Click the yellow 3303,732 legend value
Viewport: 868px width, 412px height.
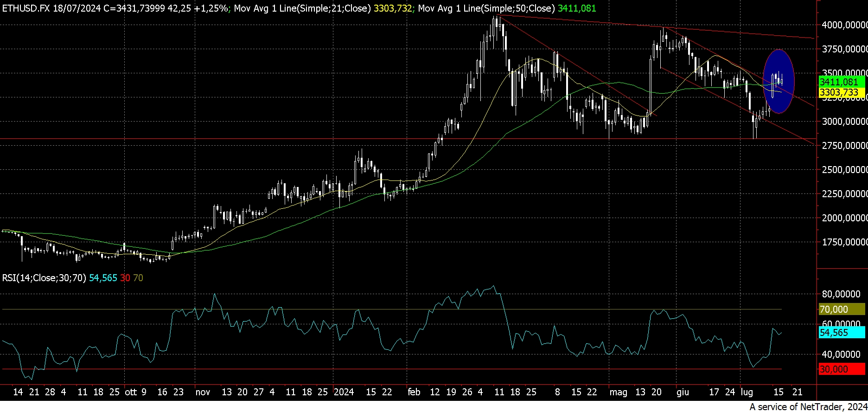(x=393, y=8)
